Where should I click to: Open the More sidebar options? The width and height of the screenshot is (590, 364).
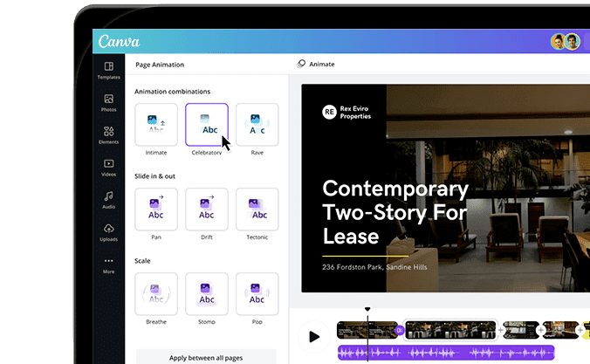[109, 265]
